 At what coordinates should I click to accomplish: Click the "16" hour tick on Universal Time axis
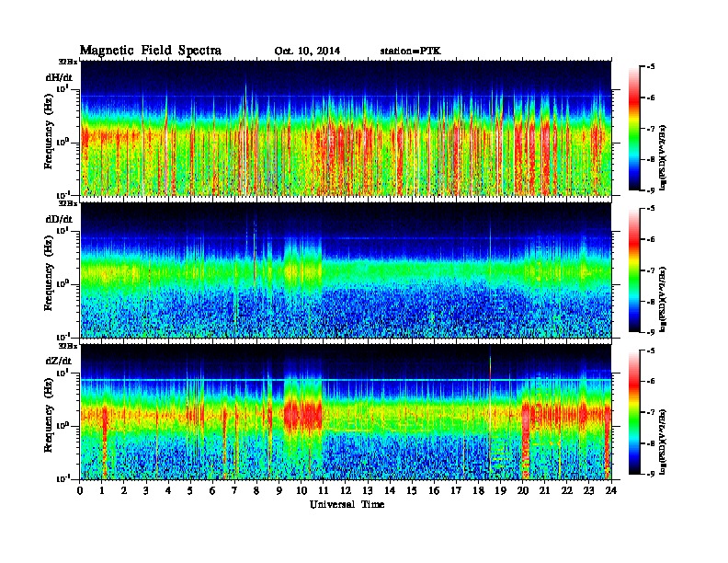[434, 490]
